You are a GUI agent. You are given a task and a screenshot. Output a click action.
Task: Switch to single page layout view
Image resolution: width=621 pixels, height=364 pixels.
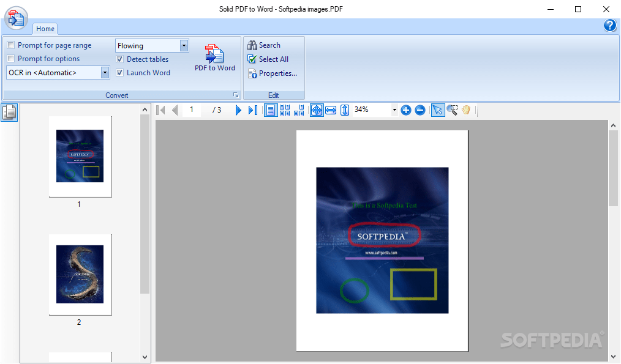271,110
